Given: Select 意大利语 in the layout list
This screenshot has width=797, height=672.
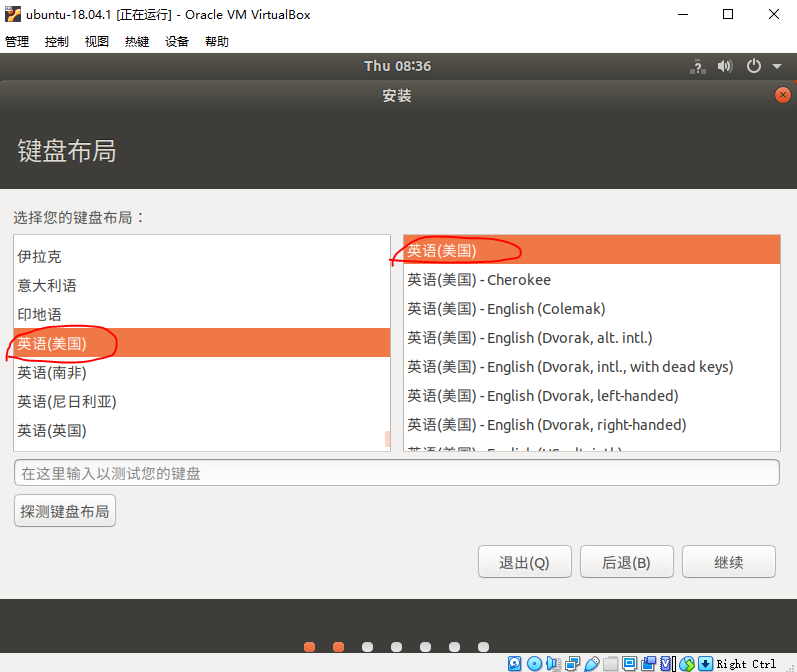Looking at the screenshot, I should 202,285.
